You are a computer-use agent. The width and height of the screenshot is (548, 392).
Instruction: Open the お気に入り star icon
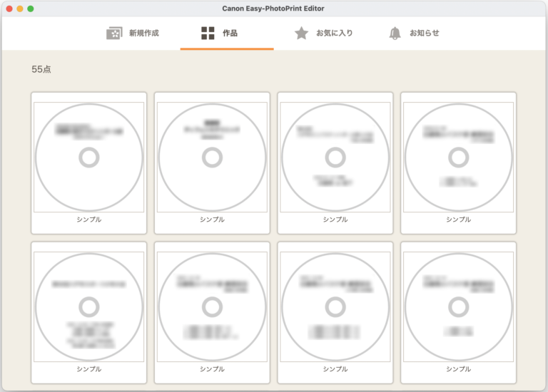(x=301, y=33)
